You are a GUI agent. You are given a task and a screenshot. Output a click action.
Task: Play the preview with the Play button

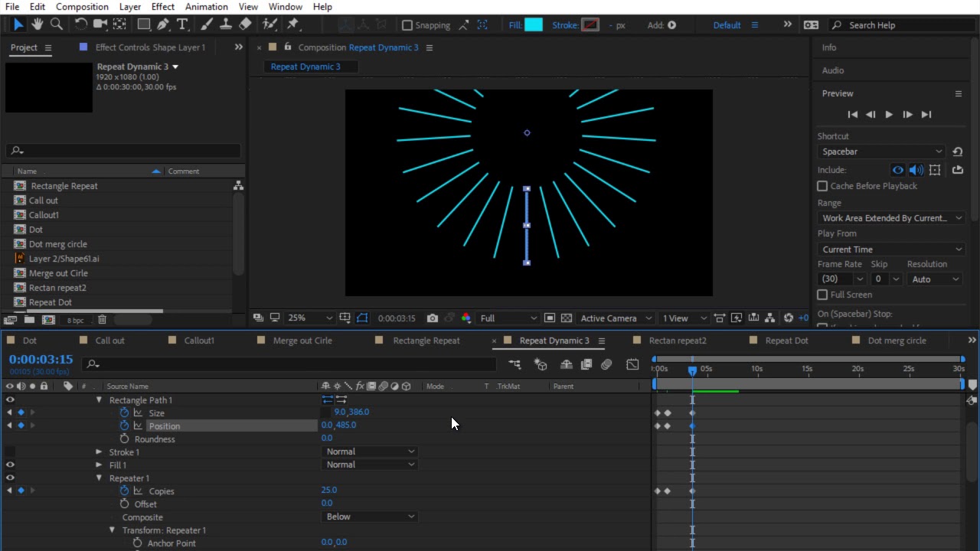coord(889,115)
